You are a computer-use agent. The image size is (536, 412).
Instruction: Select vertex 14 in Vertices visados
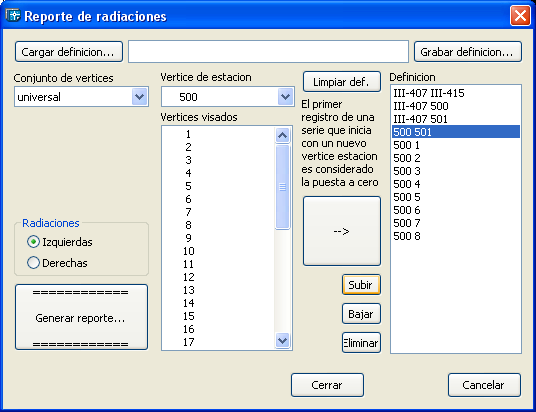click(218, 303)
